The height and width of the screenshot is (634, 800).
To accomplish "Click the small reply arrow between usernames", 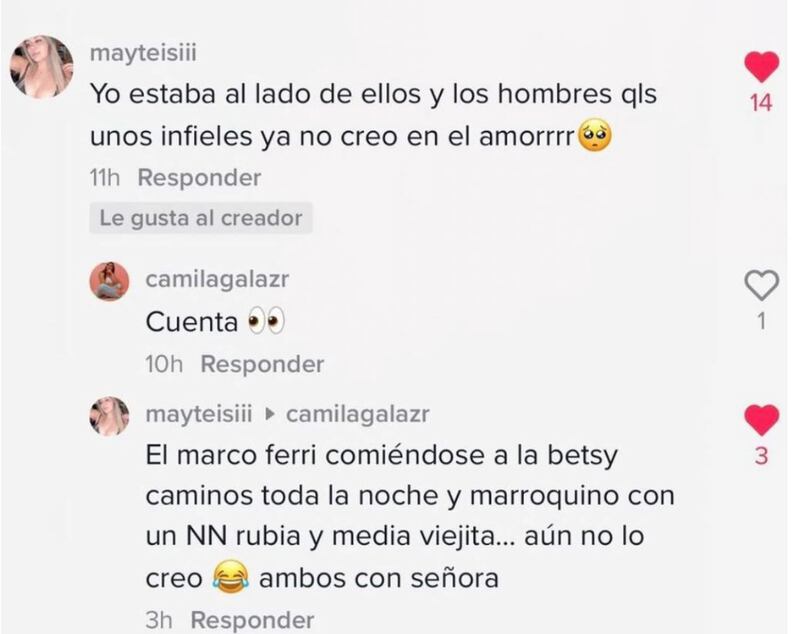I will pyautogui.click(x=269, y=414).
